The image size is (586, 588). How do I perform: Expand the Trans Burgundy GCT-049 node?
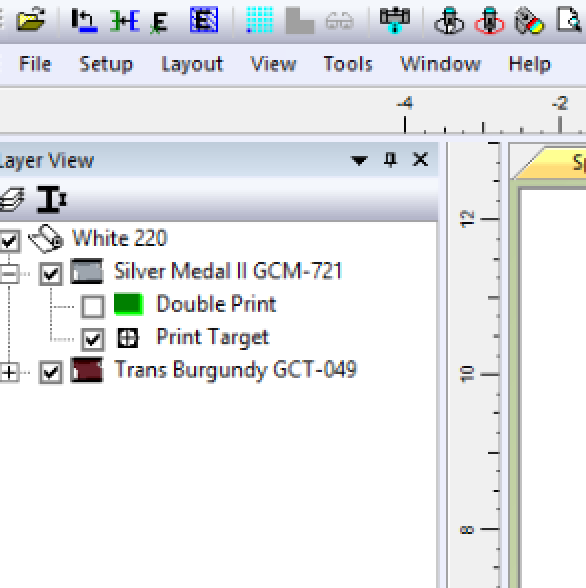[x=9, y=372]
